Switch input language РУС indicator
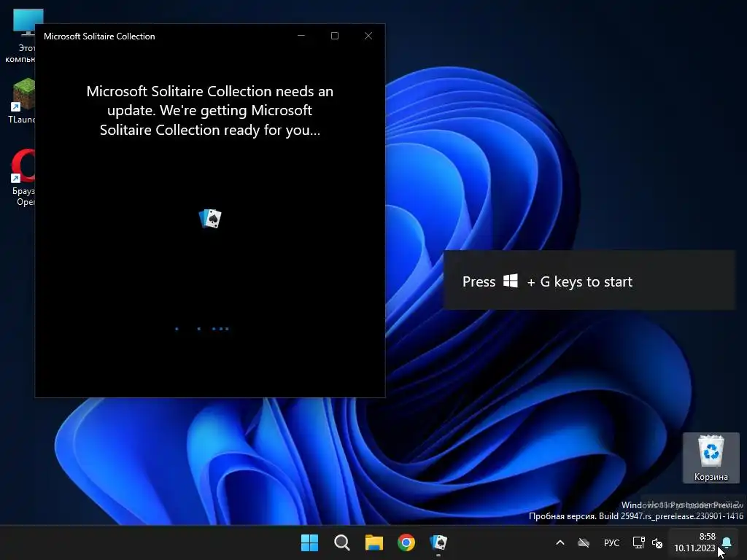The height and width of the screenshot is (560, 747). tap(611, 542)
